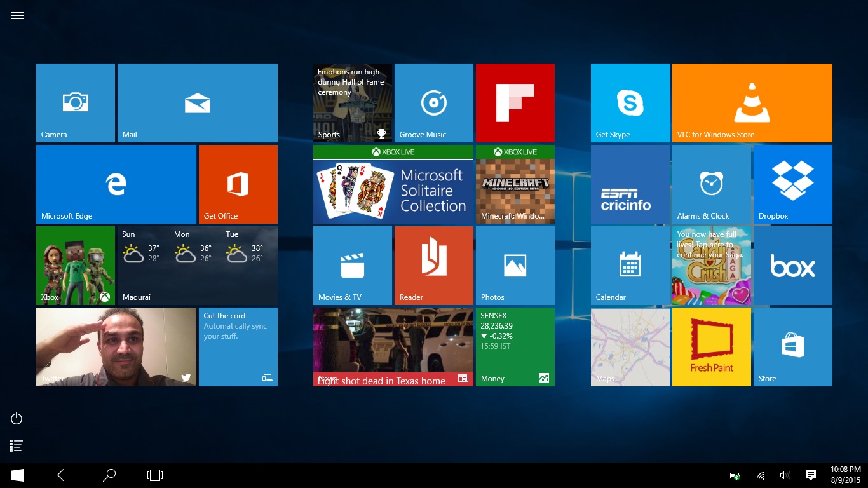Open the Get Office tile
The image size is (868, 488).
click(238, 184)
